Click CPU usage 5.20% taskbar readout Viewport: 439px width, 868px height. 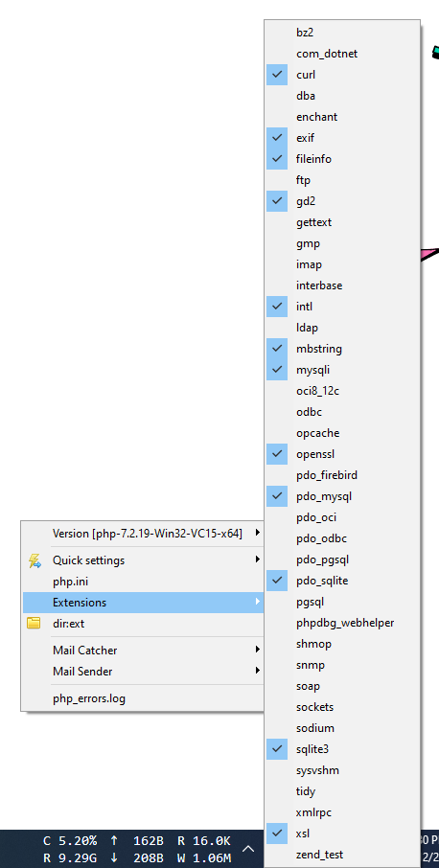pyautogui.click(x=70, y=841)
